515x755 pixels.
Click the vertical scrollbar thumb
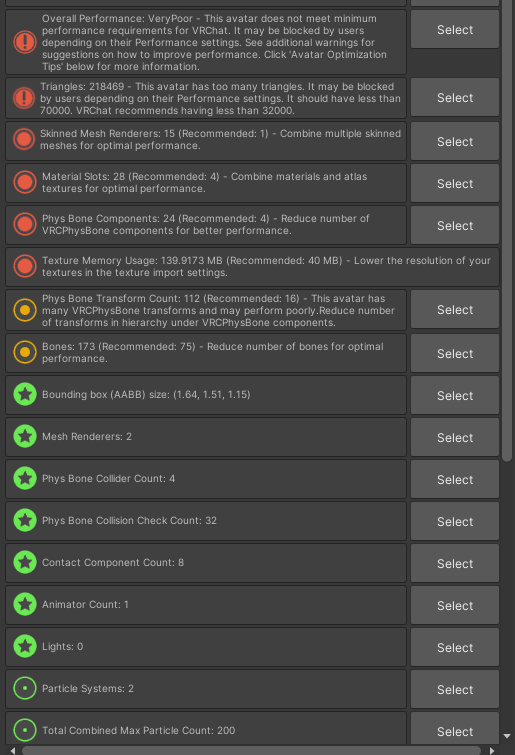[x=507, y=230]
